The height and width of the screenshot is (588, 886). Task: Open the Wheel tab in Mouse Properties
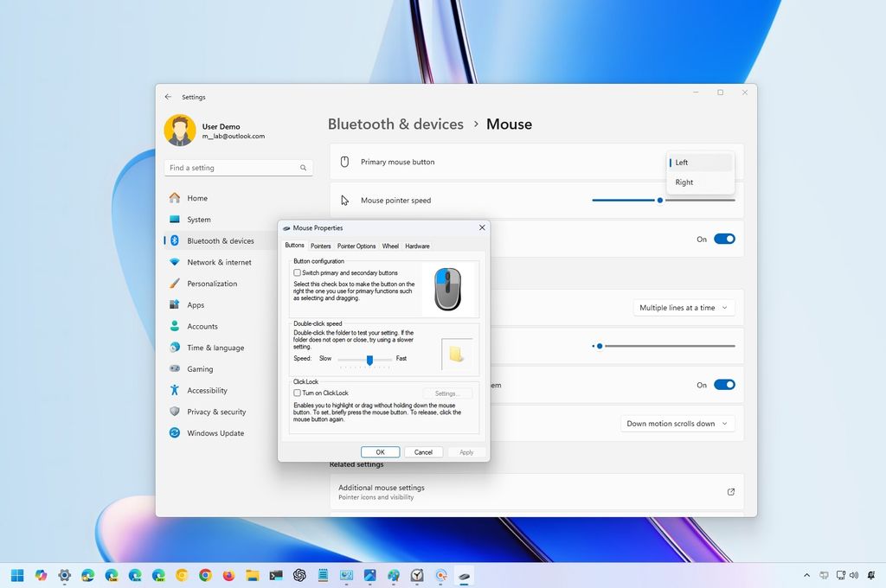[390, 246]
